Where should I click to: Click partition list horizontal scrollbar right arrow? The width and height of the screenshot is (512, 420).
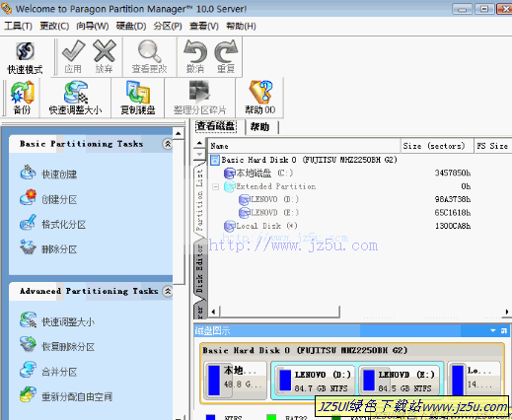(x=507, y=312)
